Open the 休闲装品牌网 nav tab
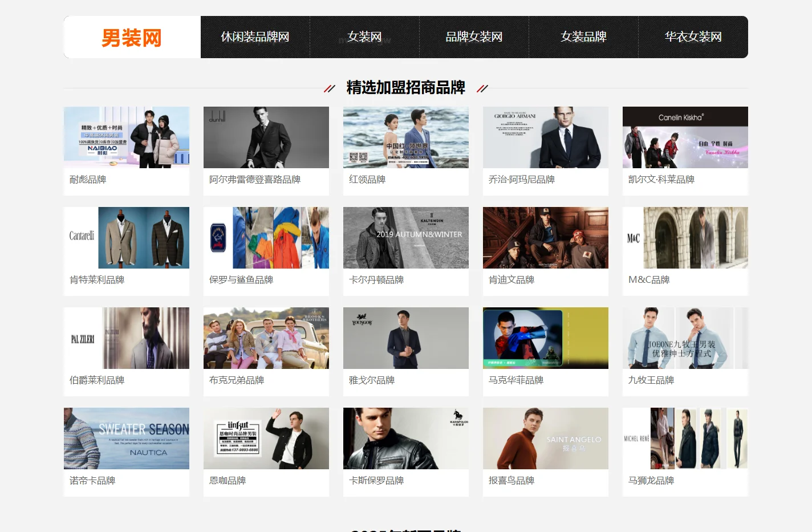 click(x=255, y=37)
